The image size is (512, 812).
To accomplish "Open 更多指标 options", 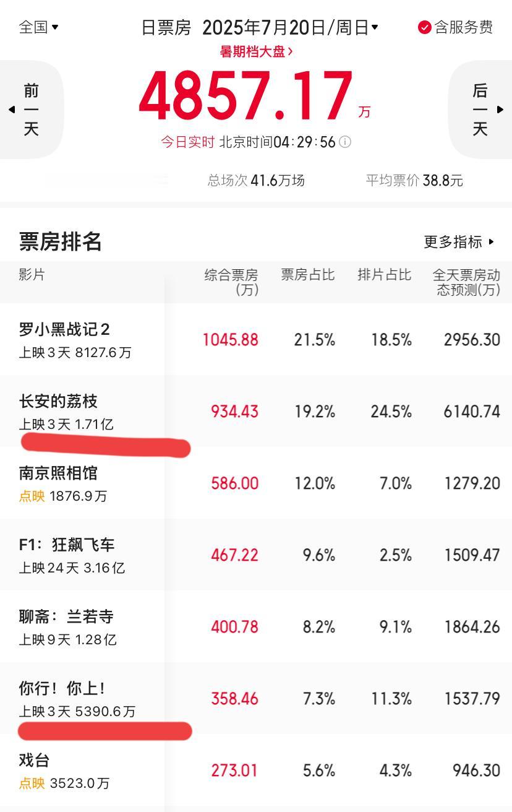I will pos(459,242).
